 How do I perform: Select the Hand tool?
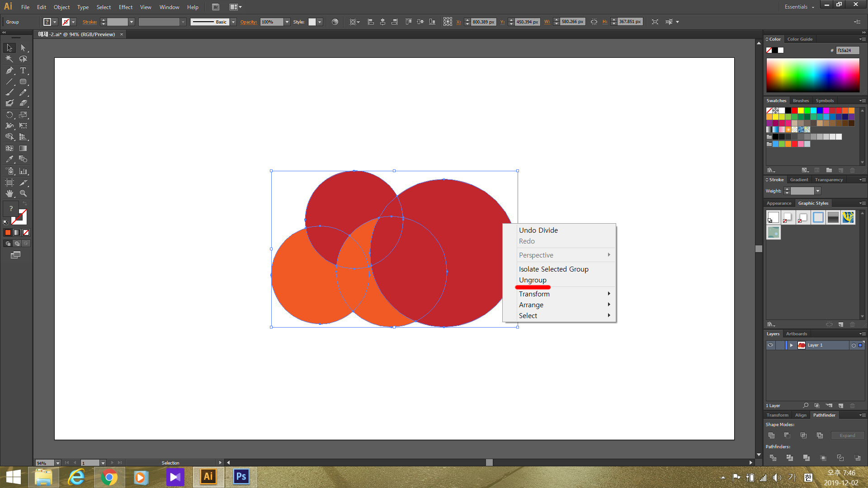pyautogui.click(x=9, y=193)
